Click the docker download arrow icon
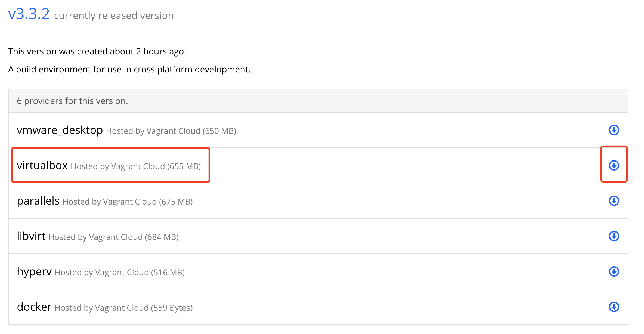 click(x=614, y=307)
